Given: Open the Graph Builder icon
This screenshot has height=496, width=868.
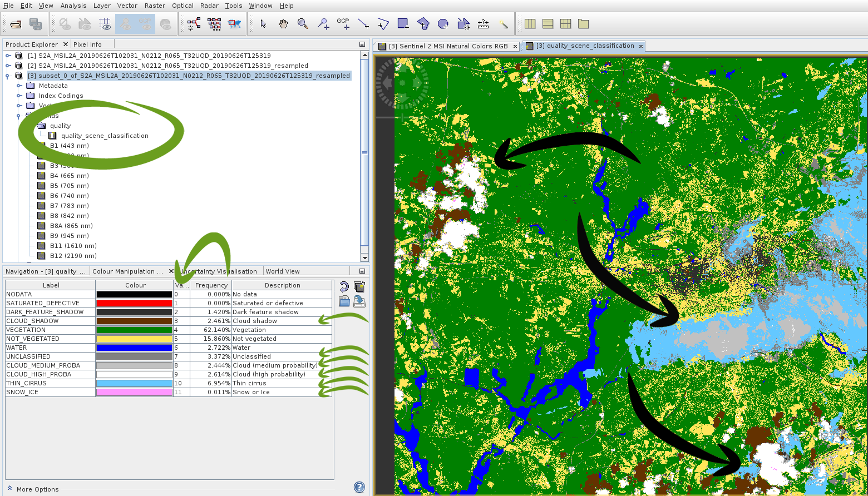Looking at the screenshot, I should pos(194,24).
